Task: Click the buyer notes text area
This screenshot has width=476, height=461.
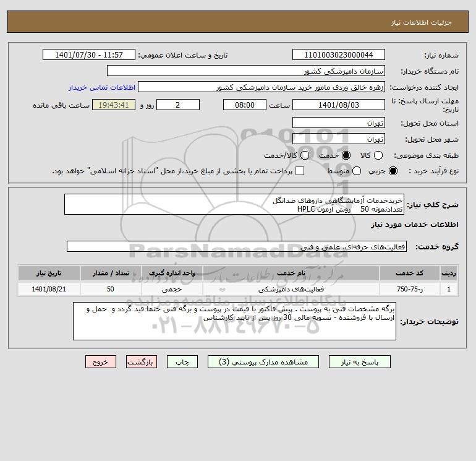Action: point(234,321)
